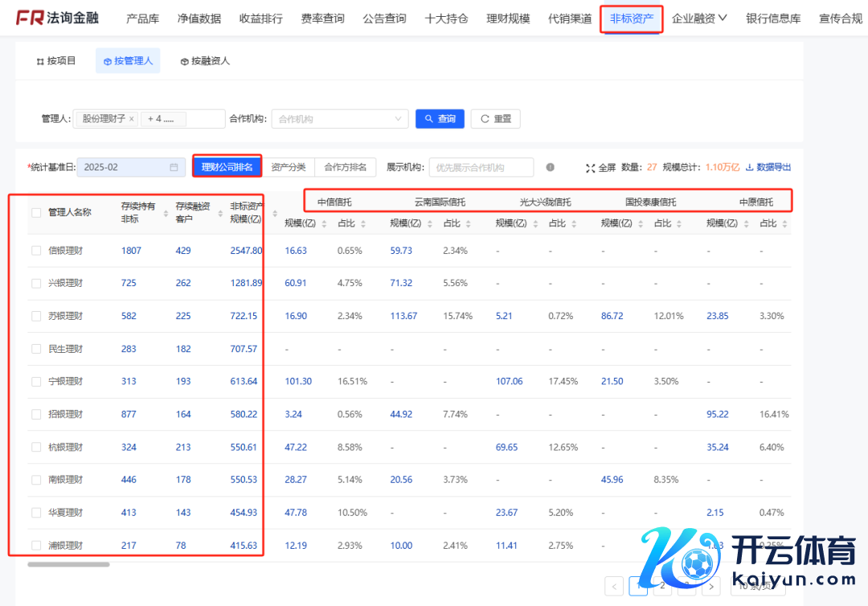Expand the 合作机构 dropdown
Image resolution: width=868 pixels, height=606 pixels.
point(399,119)
